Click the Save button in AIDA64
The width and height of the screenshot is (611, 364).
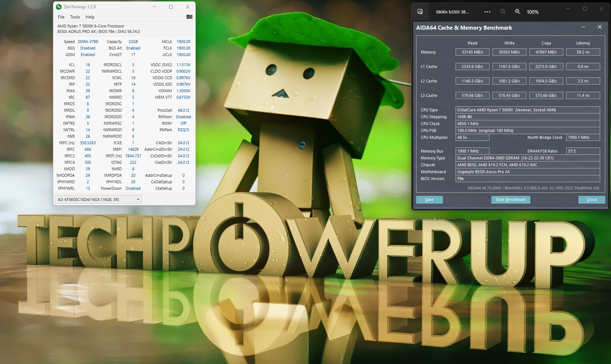click(430, 200)
